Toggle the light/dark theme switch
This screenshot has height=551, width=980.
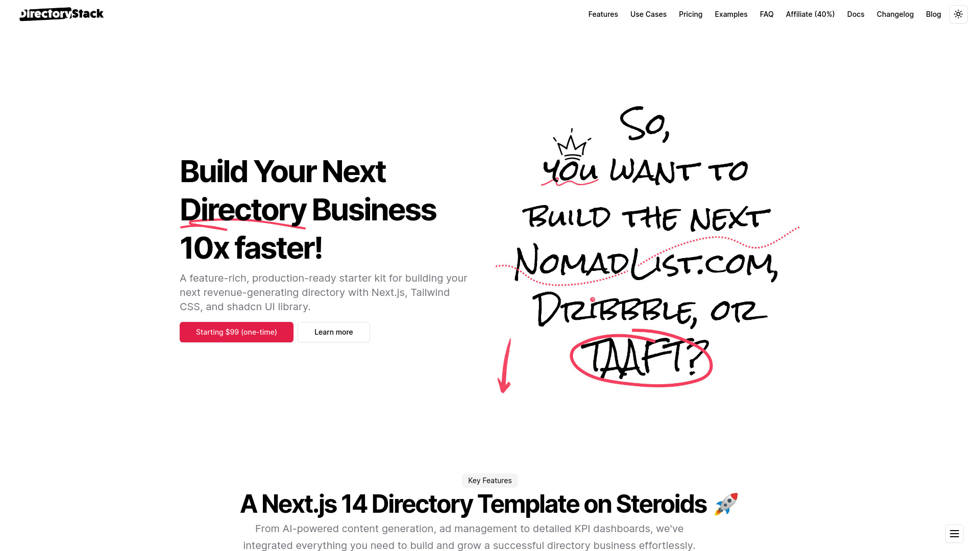coord(959,14)
